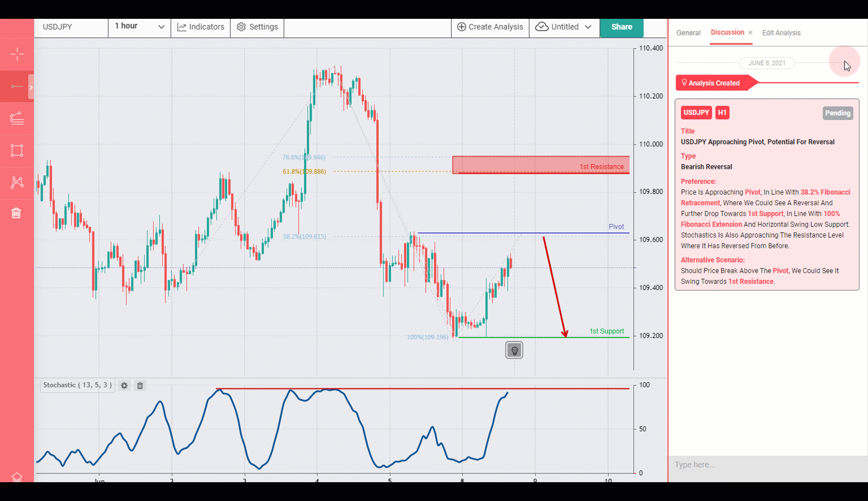Open the layers icon at sidebar bottom
This screenshot has height=501, width=868.
click(x=16, y=477)
